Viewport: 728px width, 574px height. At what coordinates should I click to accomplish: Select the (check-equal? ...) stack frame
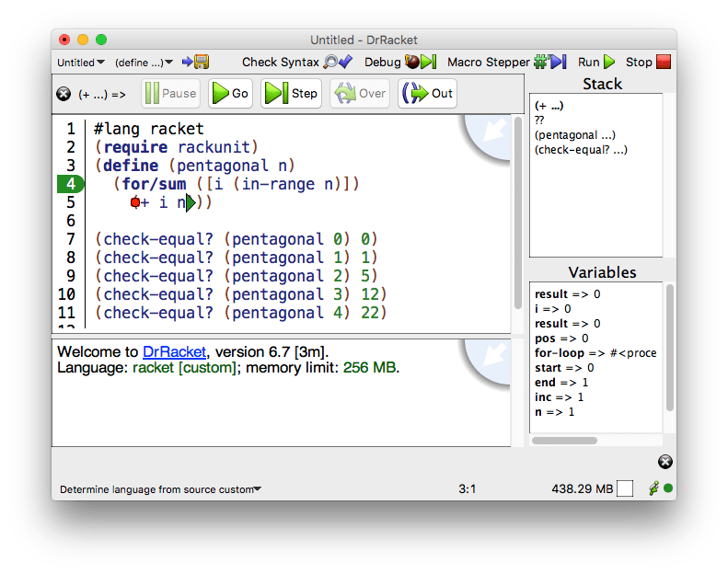pyautogui.click(x=581, y=150)
